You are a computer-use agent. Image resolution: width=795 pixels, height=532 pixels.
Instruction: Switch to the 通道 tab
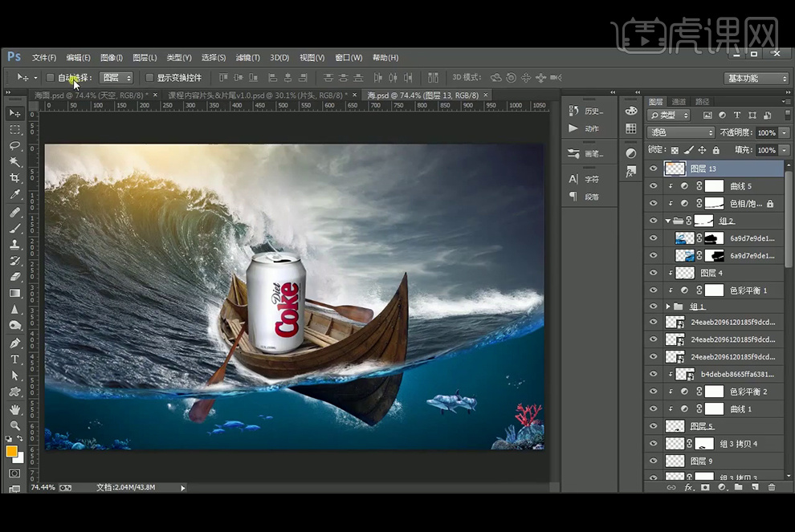[679, 102]
